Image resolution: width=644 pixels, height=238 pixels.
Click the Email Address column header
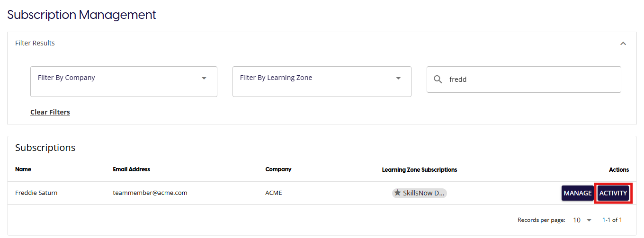pyautogui.click(x=131, y=169)
